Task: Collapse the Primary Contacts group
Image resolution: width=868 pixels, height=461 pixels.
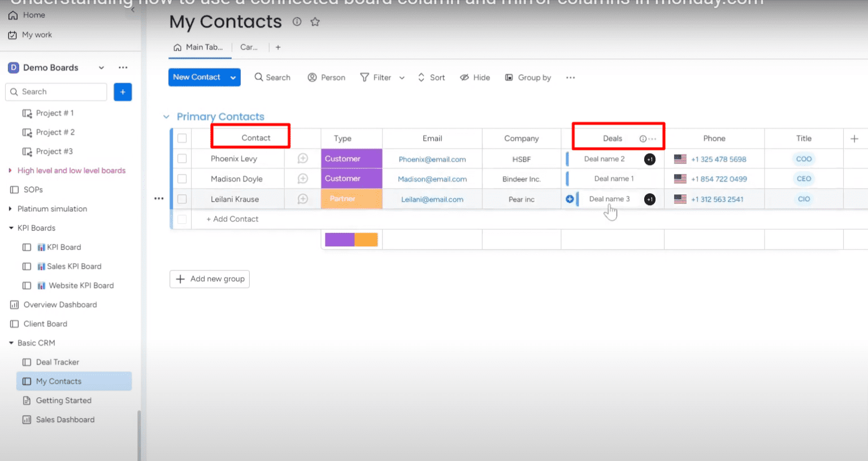Action: point(166,116)
